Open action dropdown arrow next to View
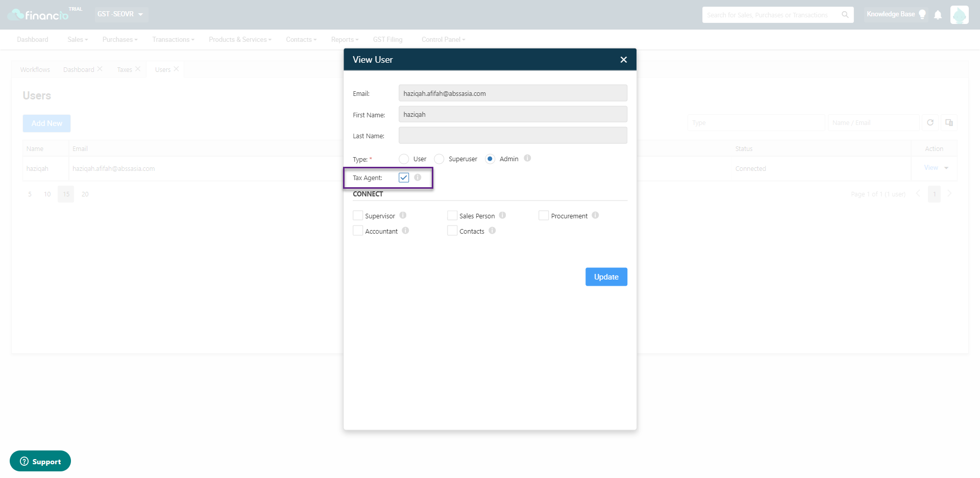Screen dimensions: 980x478 coord(946,168)
